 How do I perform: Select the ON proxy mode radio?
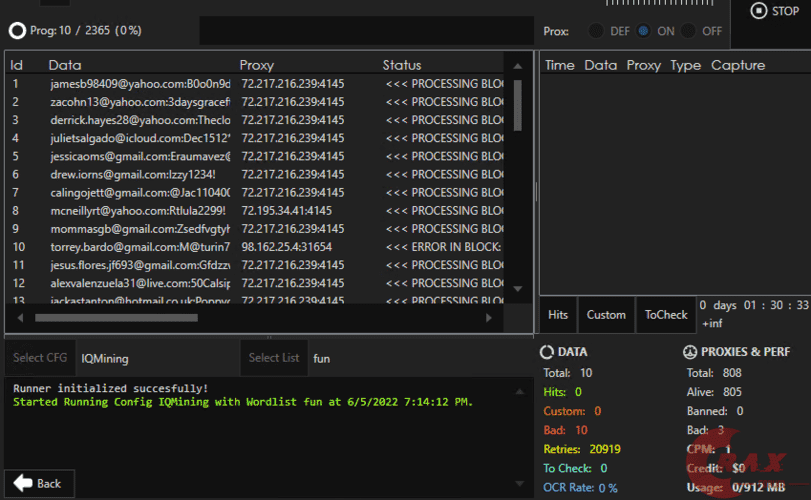[x=644, y=31]
